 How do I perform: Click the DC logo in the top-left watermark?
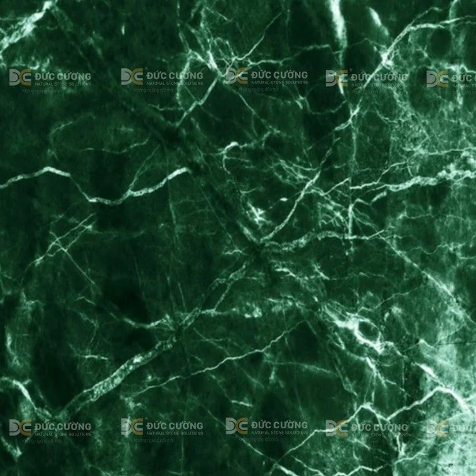click(x=19, y=77)
